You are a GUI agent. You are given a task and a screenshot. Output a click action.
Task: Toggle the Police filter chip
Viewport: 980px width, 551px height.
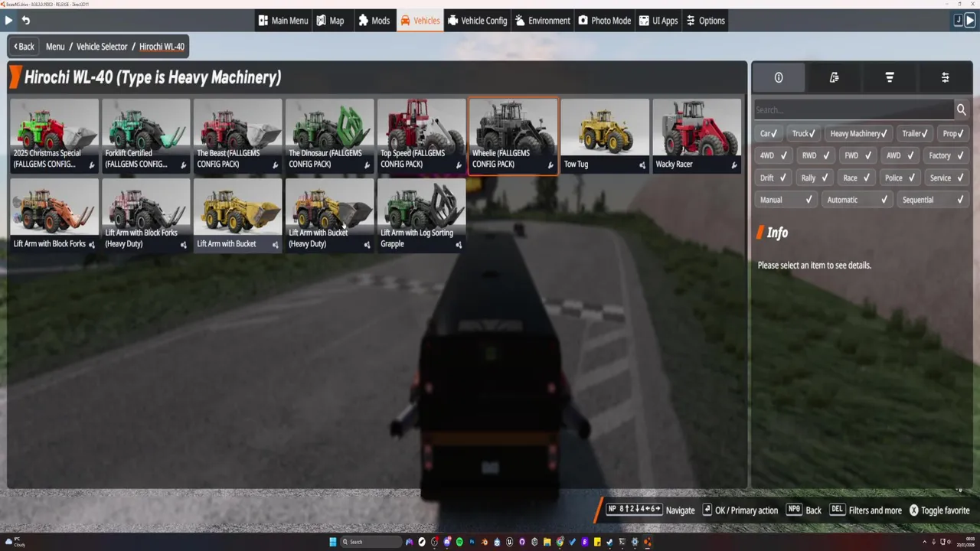tap(899, 178)
